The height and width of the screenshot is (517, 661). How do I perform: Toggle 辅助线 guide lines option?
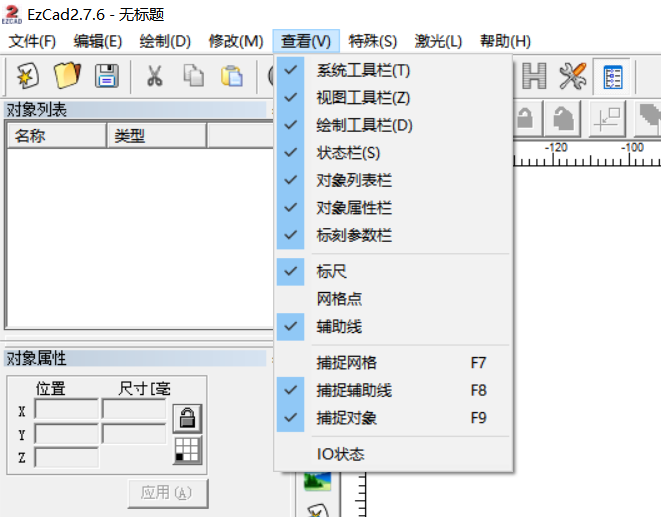(393, 326)
